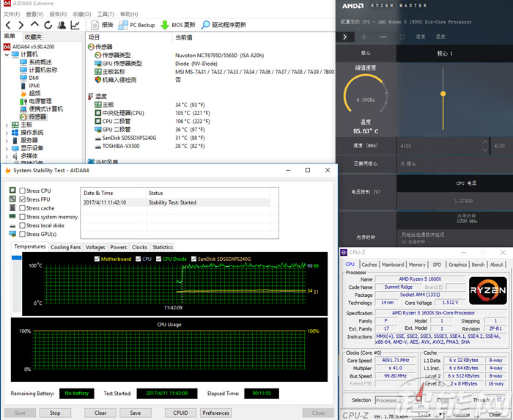Click the PC Backup toolbar button

(x=137, y=25)
